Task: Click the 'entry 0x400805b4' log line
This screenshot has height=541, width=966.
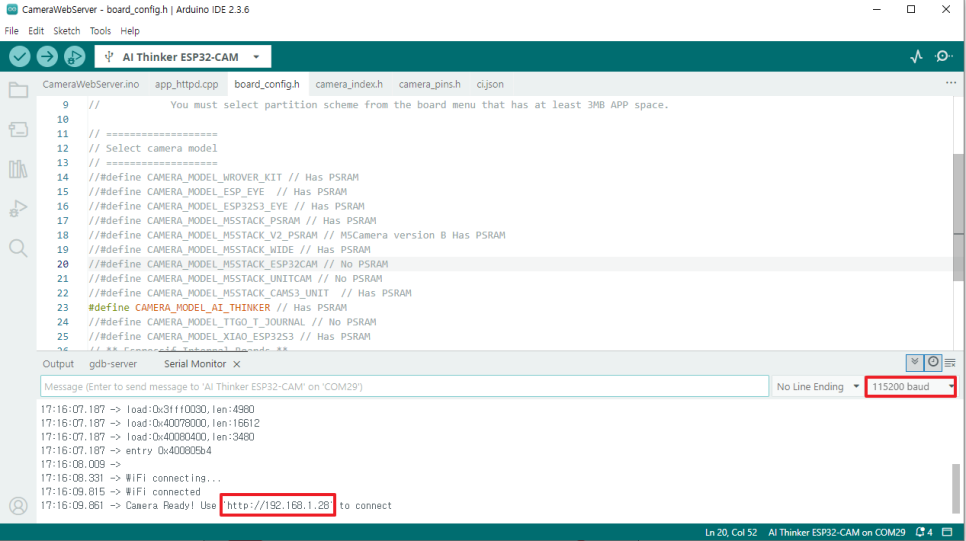Action: [126, 450]
